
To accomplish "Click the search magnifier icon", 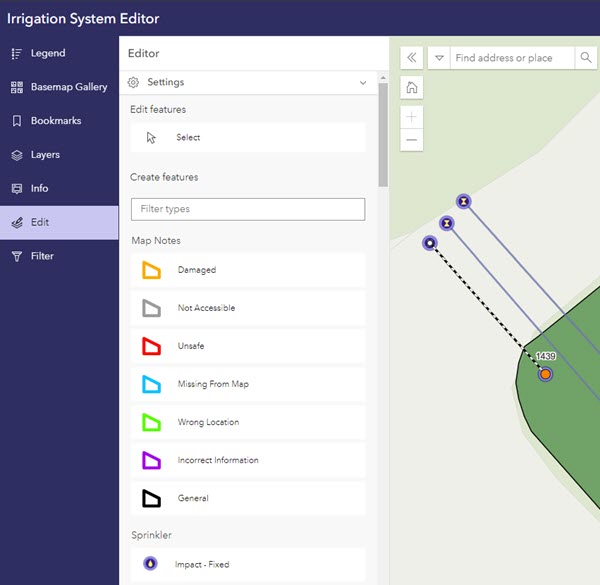I will click(x=586, y=58).
